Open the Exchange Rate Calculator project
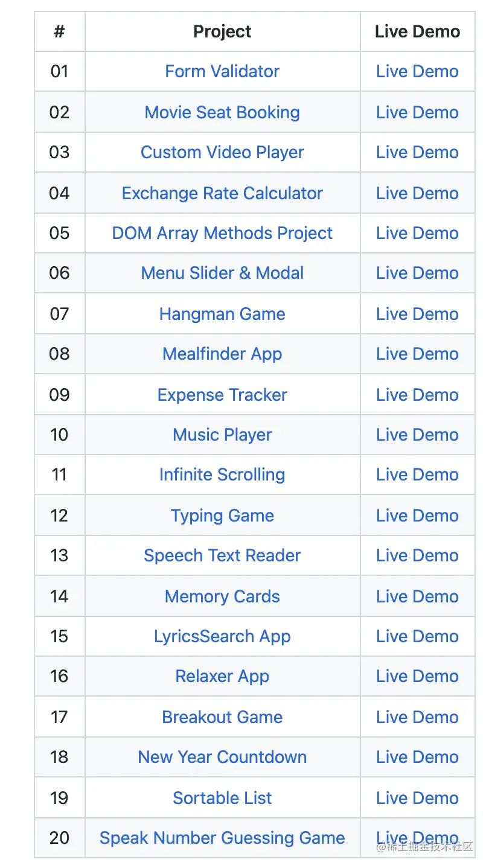Screen dimensions: 489x868 pyautogui.click(x=222, y=193)
